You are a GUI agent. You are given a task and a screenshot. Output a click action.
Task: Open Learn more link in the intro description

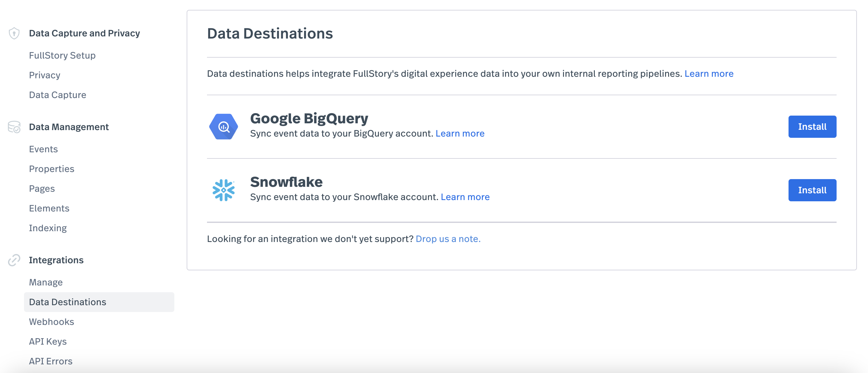pyautogui.click(x=709, y=73)
